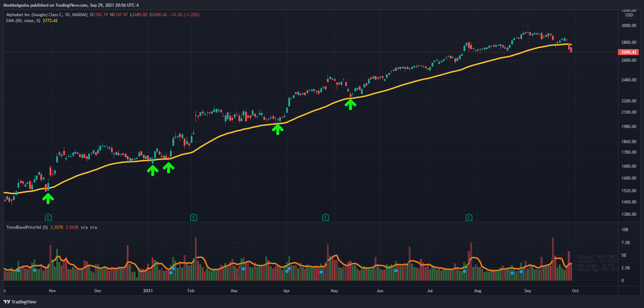Viewport: 644px width, 308px height.
Task: Open the late-April earnings E marker
Action: pos(326,217)
